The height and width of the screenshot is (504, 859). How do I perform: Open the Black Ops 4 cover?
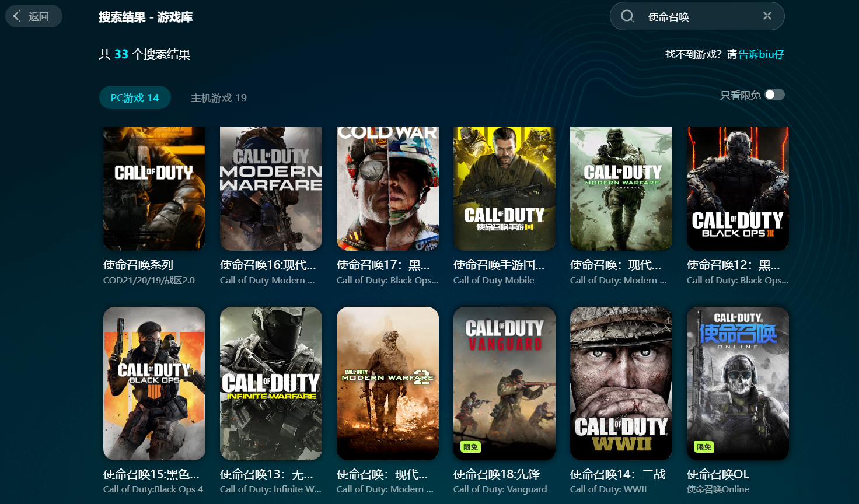click(x=154, y=383)
